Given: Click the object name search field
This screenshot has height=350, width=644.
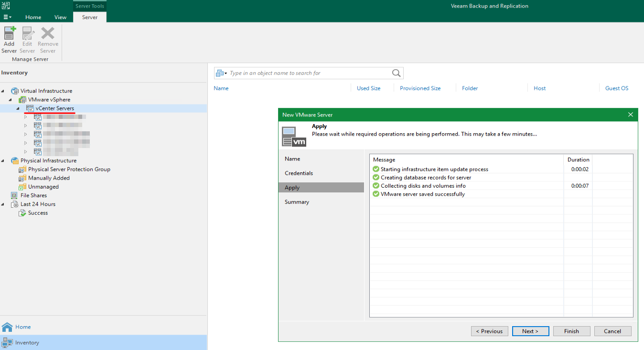Looking at the screenshot, I should [x=310, y=73].
